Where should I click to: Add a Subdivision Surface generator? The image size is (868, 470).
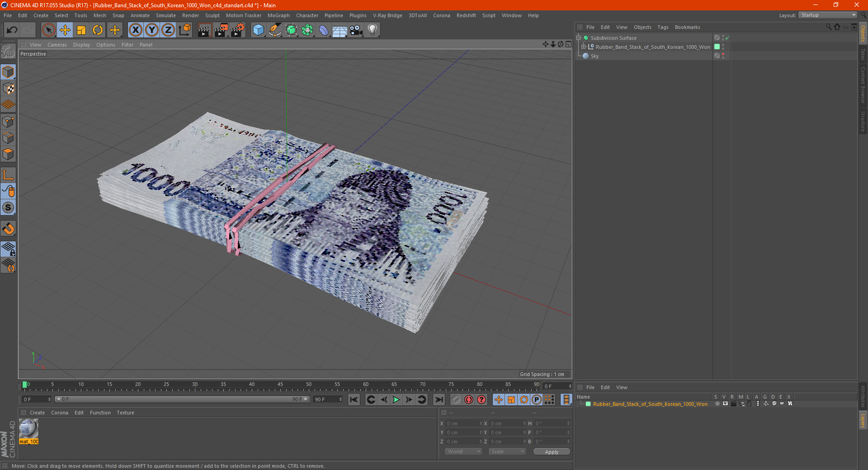[291, 30]
